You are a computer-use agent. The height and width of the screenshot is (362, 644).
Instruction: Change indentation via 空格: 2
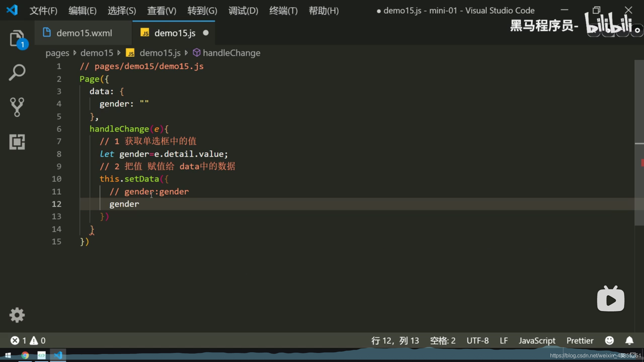tap(443, 341)
